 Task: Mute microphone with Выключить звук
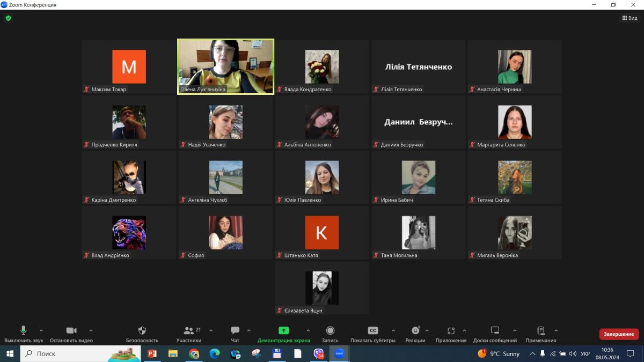pos(24,331)
